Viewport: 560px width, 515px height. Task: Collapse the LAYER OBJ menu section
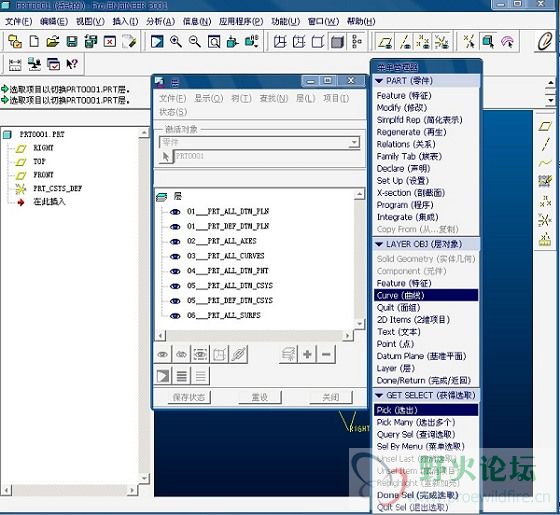click(x=379, y=244)
